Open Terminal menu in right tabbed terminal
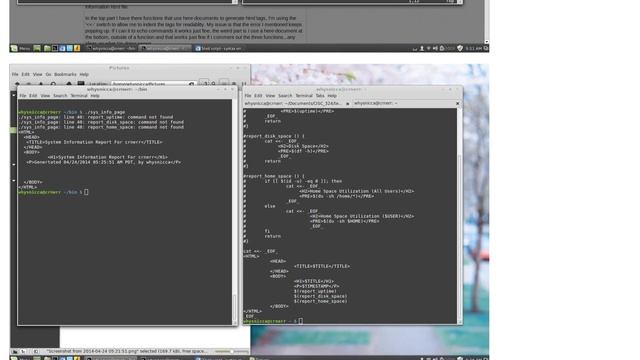This screenshot has height=360, width=640. tap(304, 96)
